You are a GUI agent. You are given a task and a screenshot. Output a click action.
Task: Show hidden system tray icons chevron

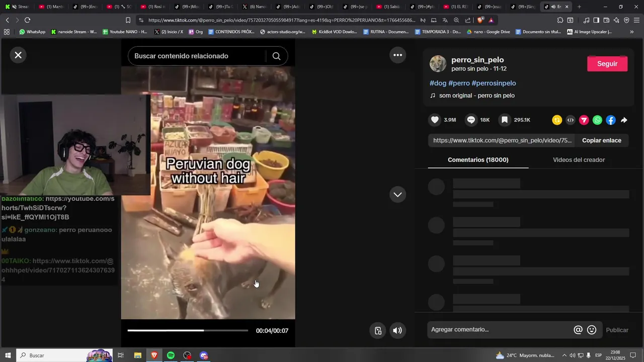click(x=564, y=355)
